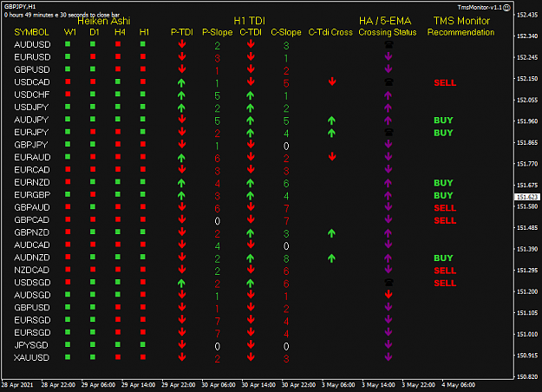Click the GBPJPY symbol name

(30, 145)
